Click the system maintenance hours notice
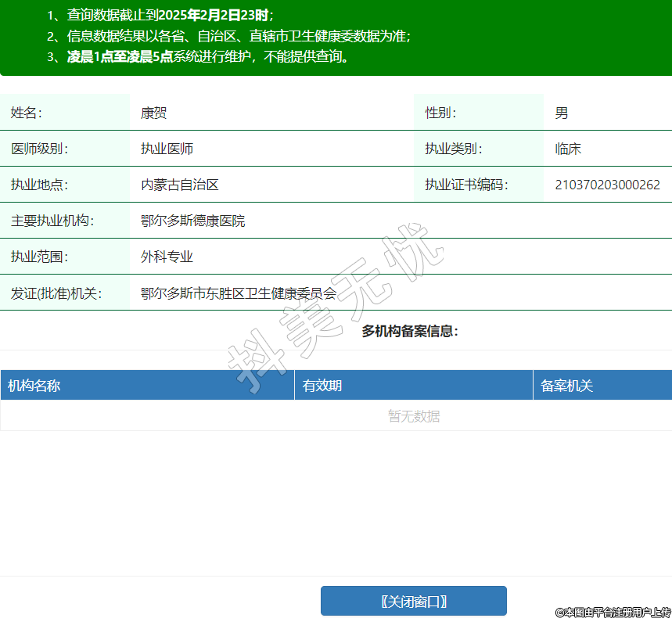 click(197, 56)
